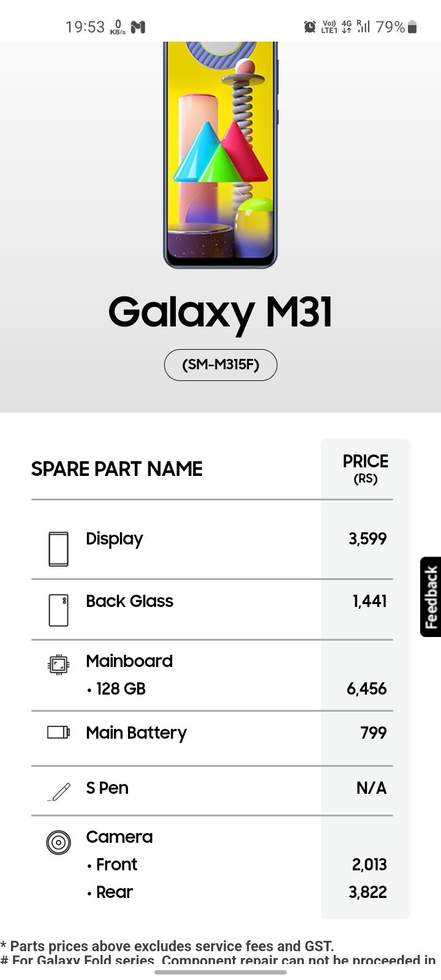Collapse the PRICE column listing
The height and width of the screenshot is (980, 441).
point(365,469)
